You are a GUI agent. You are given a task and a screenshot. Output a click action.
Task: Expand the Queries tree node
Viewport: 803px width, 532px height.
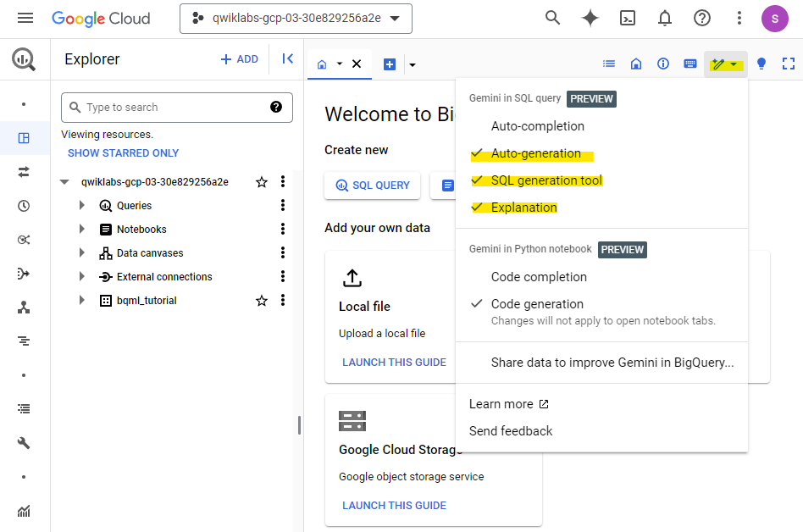pos(82,205)
